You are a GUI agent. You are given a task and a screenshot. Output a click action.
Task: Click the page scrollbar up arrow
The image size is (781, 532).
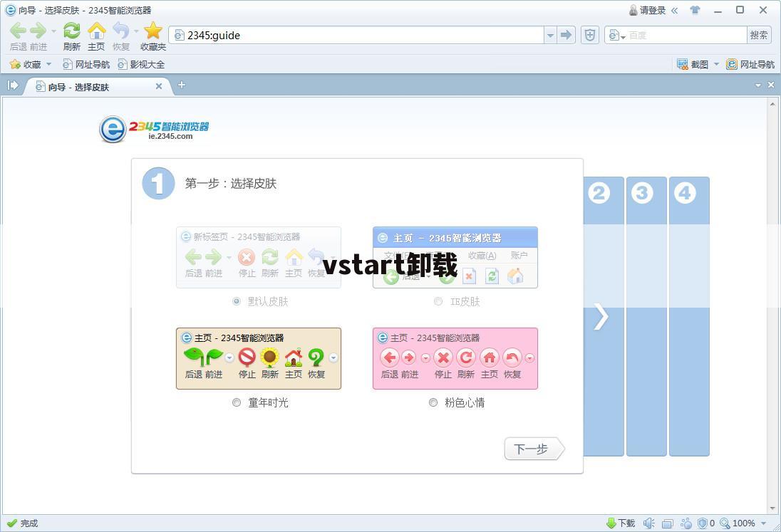(772, 104)
